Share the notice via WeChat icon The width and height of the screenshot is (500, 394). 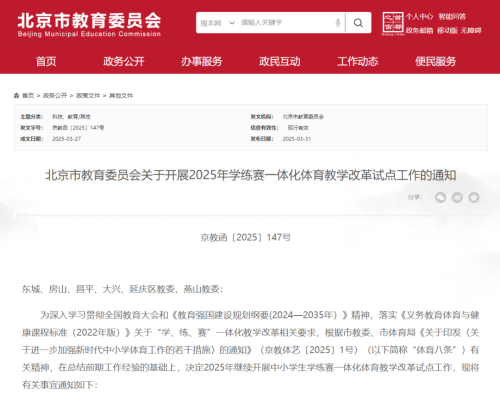[440, 197]
